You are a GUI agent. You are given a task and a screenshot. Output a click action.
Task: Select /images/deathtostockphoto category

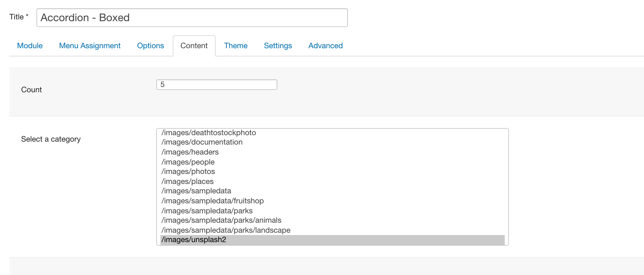coord(333,133)
